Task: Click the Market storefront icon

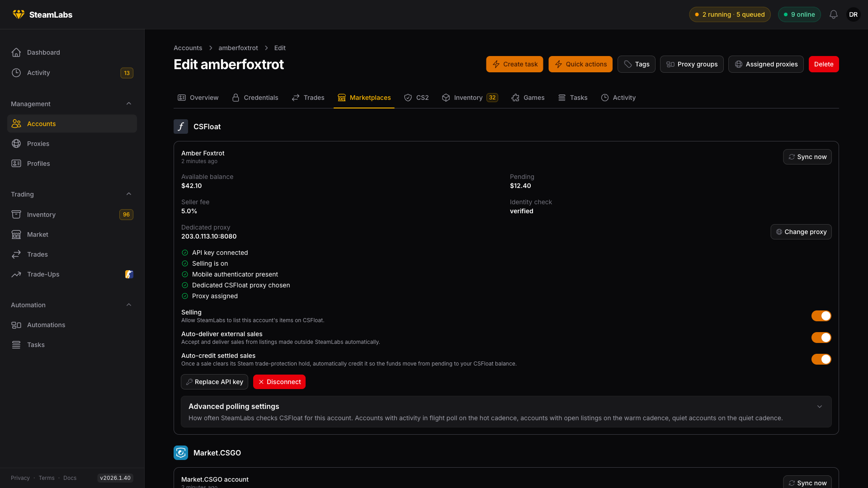Action: click(x=16, y=235)
